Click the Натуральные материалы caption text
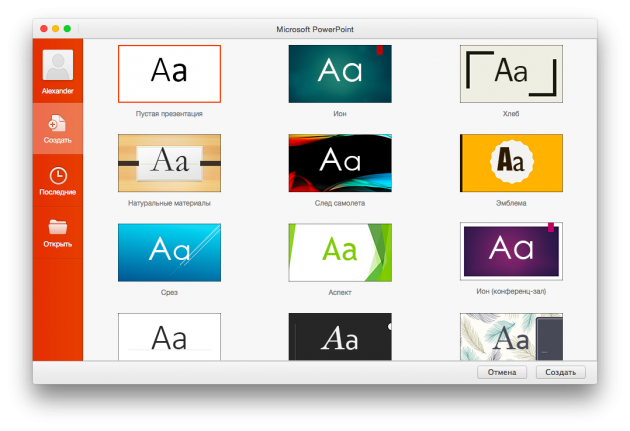 [169, 203]
